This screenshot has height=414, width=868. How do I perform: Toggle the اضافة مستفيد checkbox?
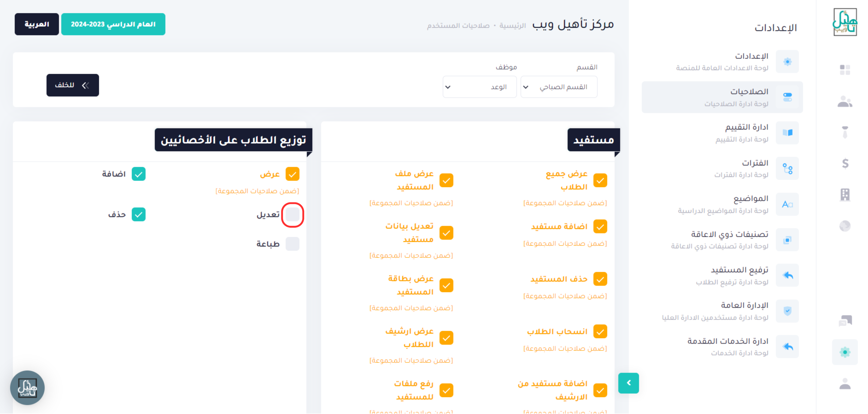(x=600, y=226)
